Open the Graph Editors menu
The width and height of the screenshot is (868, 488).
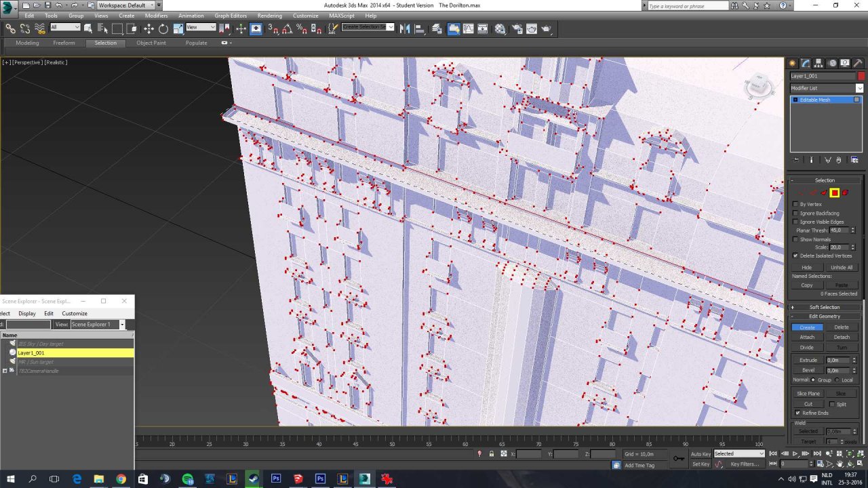tap(231, 16)
